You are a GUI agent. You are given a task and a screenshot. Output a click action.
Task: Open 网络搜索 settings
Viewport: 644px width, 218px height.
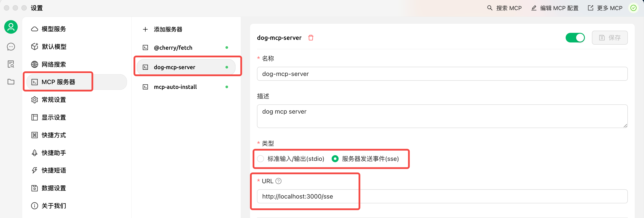76,65
